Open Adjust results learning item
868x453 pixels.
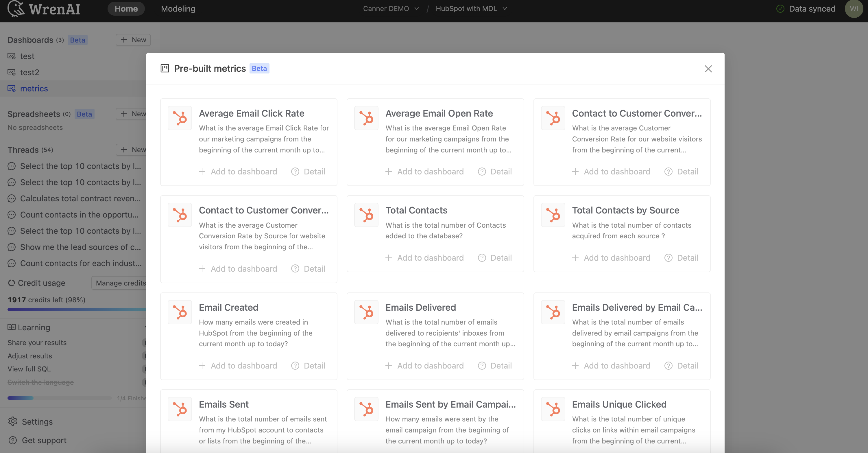pos(30,356)
